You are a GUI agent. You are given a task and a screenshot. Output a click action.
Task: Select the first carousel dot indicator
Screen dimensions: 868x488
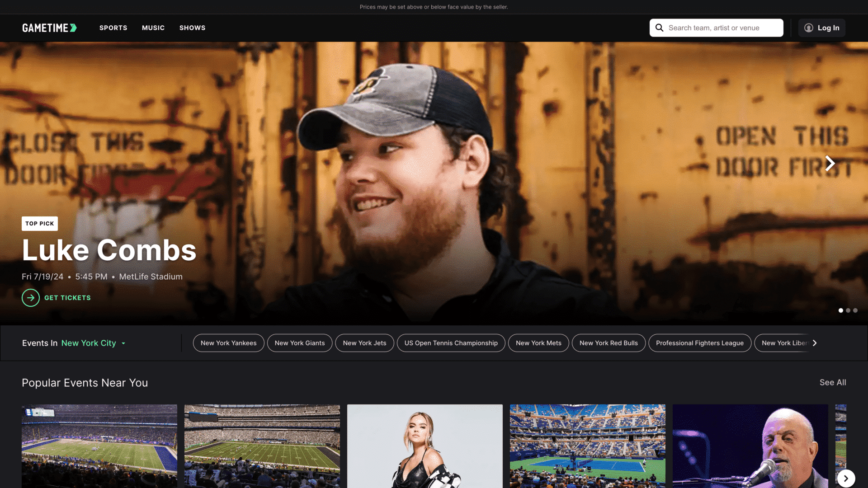841,310
